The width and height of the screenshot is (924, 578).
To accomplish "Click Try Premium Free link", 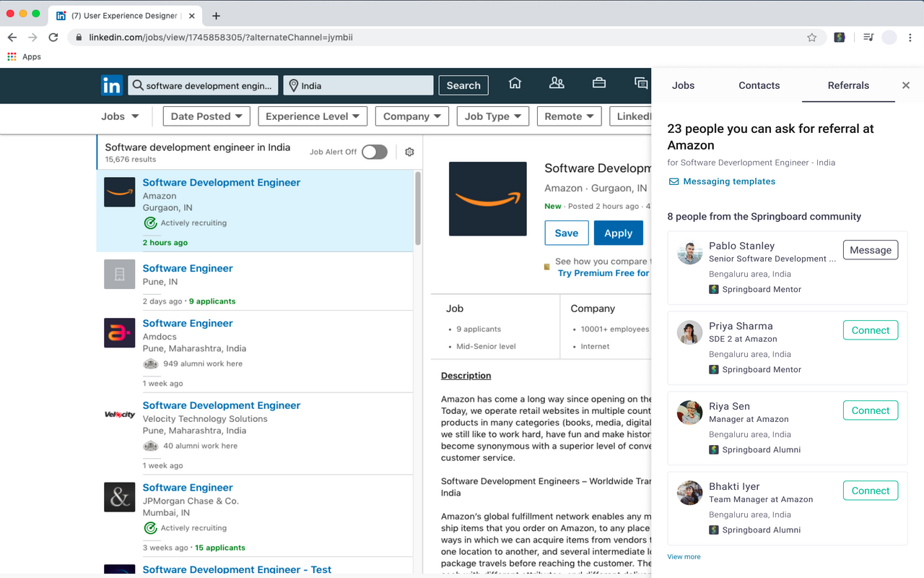I will click(603, 273).
